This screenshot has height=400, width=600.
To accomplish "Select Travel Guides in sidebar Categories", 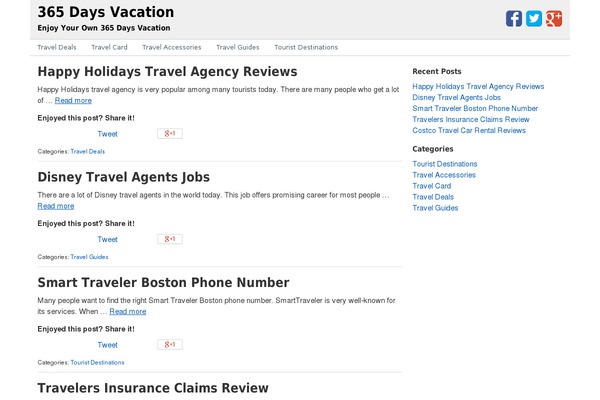I will click(435, 208).
